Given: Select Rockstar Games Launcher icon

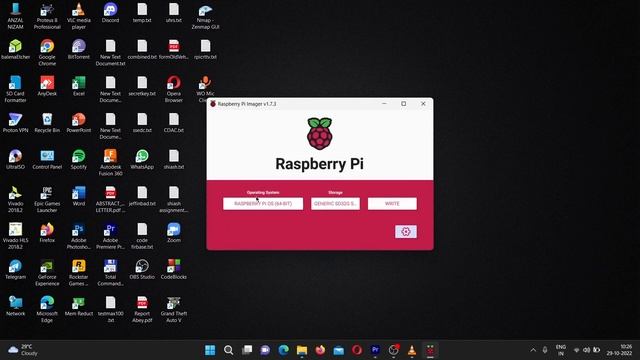Looking at the screenshot, I should [x=79, y=272].
